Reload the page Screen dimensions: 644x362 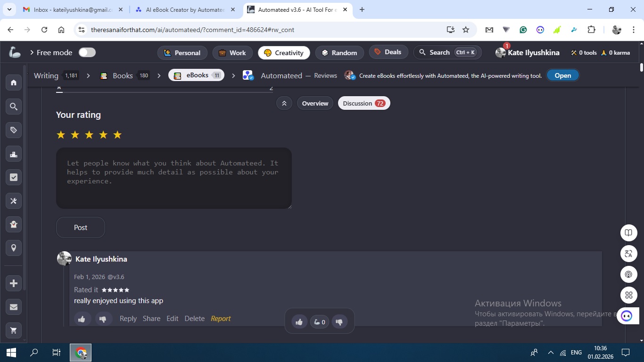coord(44,30)
